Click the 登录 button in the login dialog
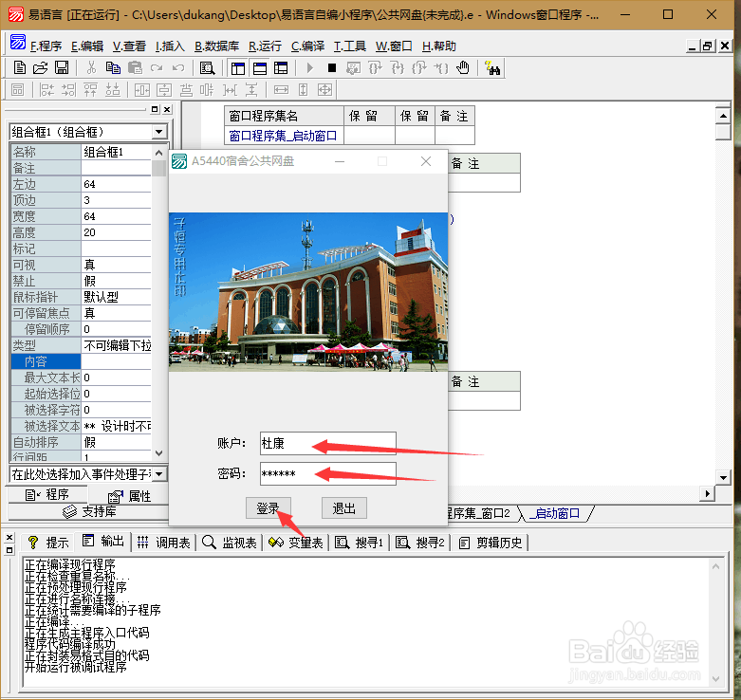Viewport: 741px width, 700px height. click(268, 508)
